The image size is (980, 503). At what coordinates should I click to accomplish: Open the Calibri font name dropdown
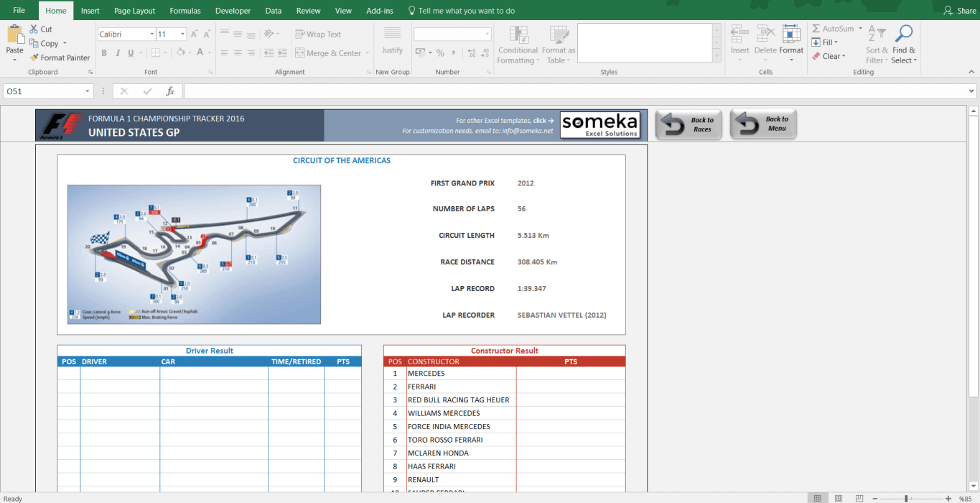click(151, 34)
